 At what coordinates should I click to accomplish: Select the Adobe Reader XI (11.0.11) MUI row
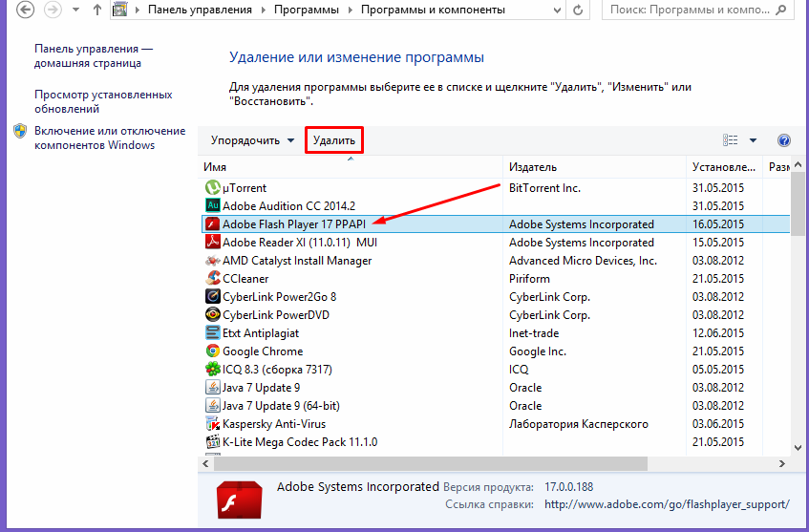point(494,242)
